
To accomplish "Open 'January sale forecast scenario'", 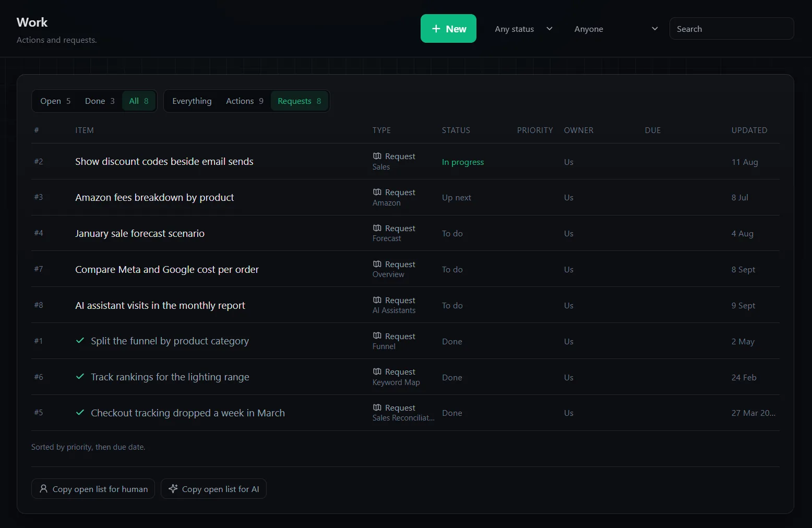I will coord(140,234).
